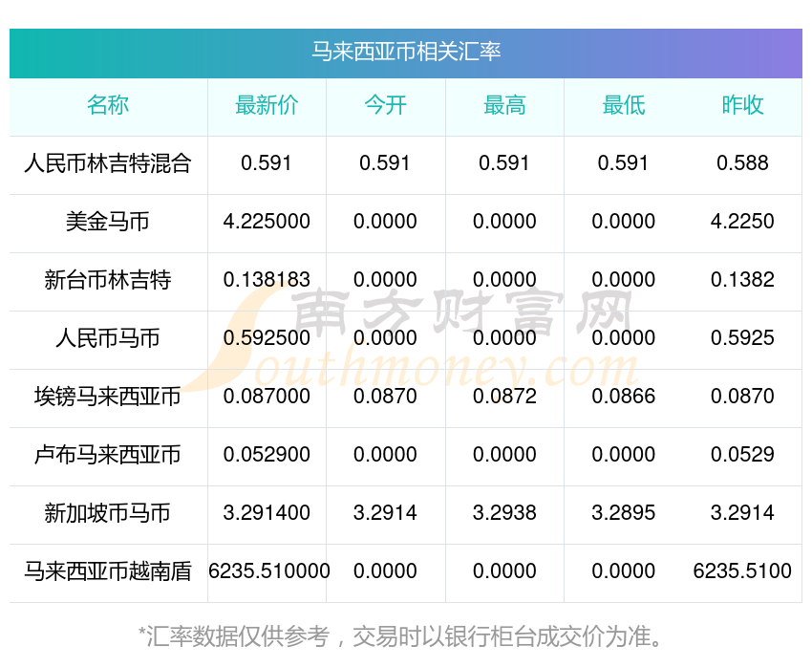Select the 美金马币 row name
The image size is (812, 667).
click(108, 222)
